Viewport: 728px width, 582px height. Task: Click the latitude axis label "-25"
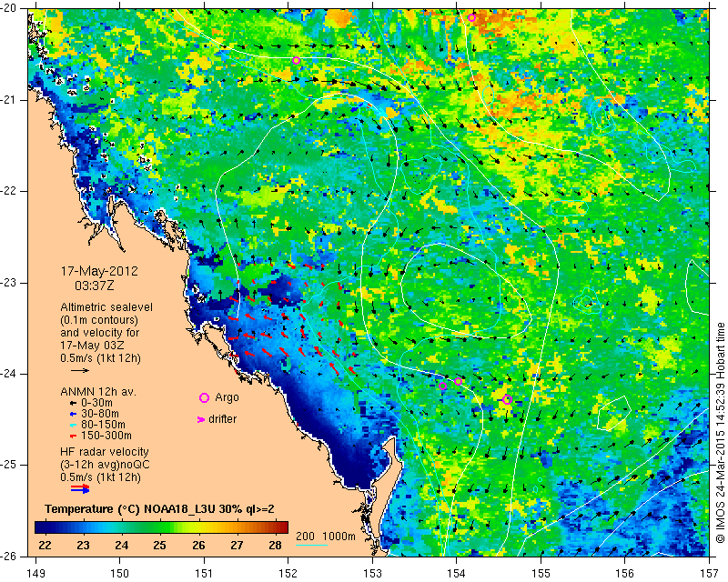point(9,465)
